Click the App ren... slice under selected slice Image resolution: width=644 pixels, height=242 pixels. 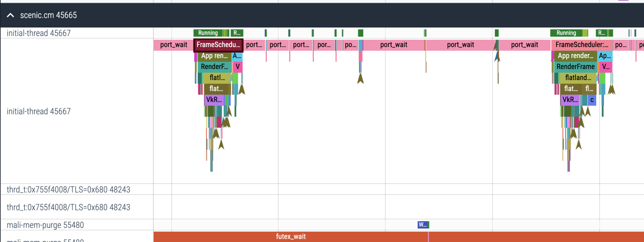click(x=214, y=56)
